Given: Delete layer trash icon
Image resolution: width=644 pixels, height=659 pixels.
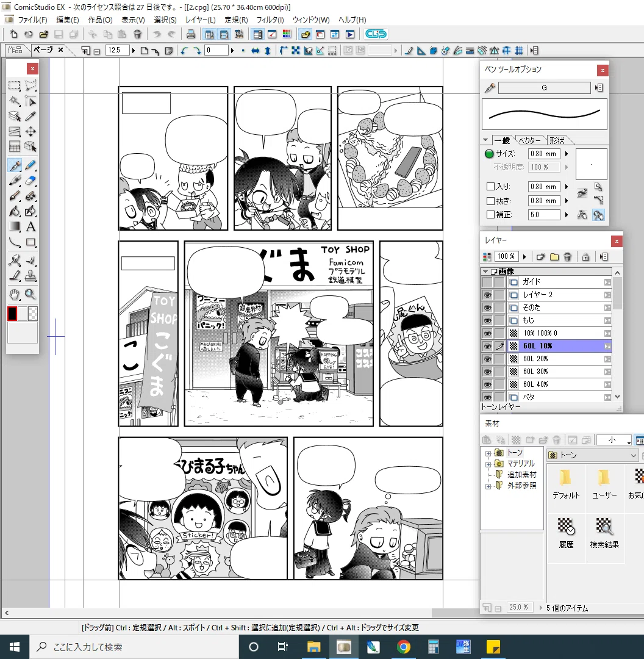Looking at the screenshot, I should pyautogui.click(x=568, y=256).
